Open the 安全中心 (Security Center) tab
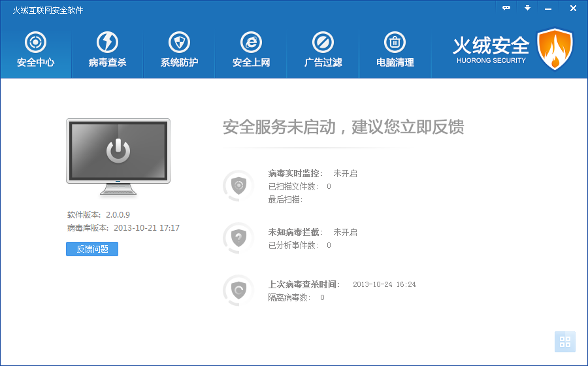Image resolution: width=588 pixels, height=366 pixels. point(35,50)
